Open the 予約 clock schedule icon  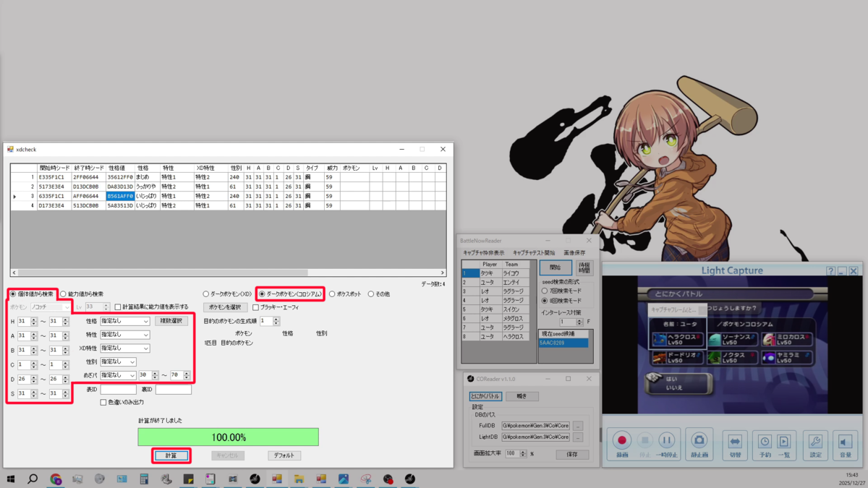click(x=765, y=442)
